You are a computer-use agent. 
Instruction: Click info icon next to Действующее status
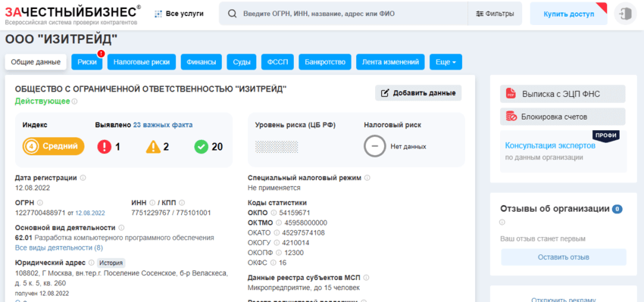tap(75, 101)
